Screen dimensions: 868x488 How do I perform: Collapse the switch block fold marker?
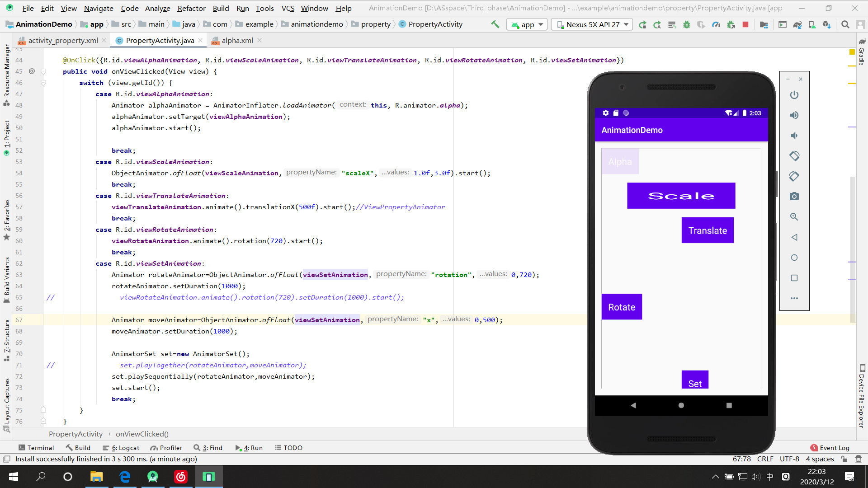tap(43, 83)
